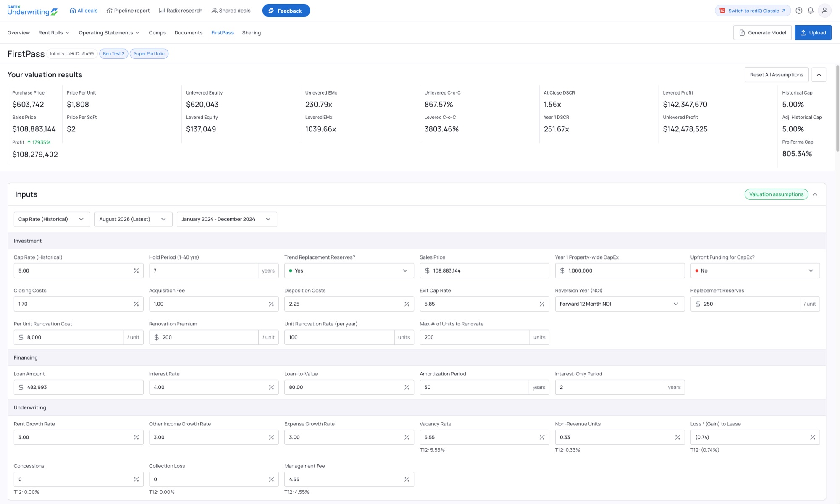The height and width of the screenshot is (504, 840).
Task: Click the page vertical scrollbar
Action: pos(837,109)
